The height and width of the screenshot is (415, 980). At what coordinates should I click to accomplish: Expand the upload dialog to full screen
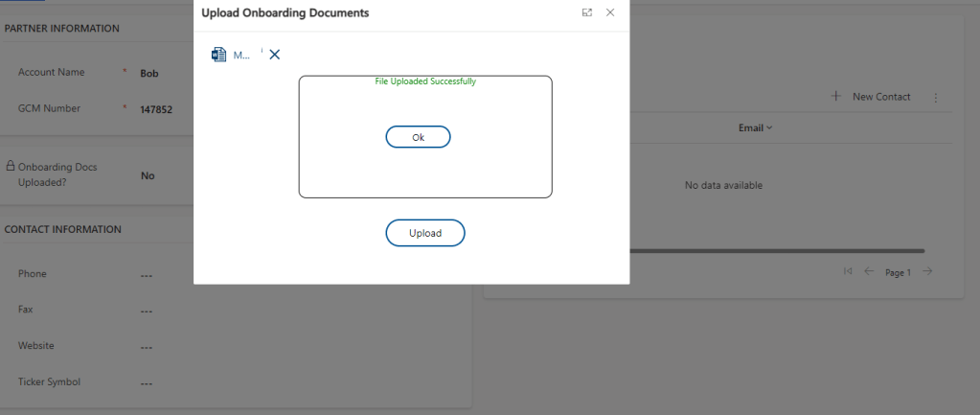(586, 12)
